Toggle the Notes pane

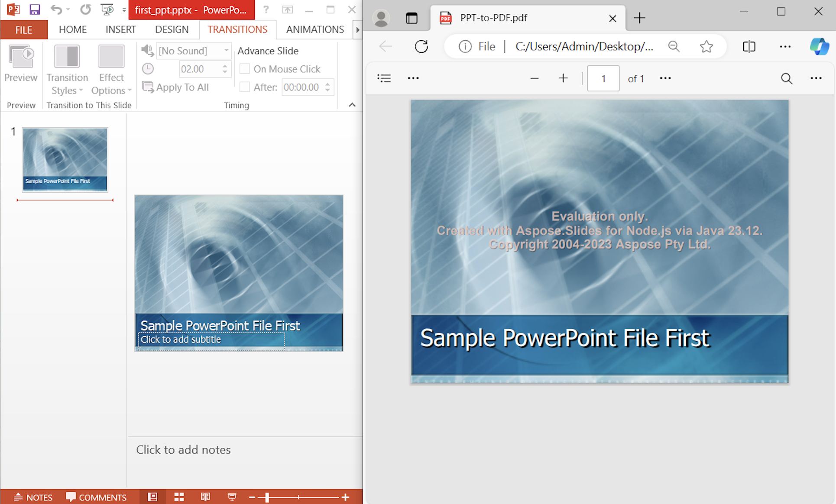(32, 497)
